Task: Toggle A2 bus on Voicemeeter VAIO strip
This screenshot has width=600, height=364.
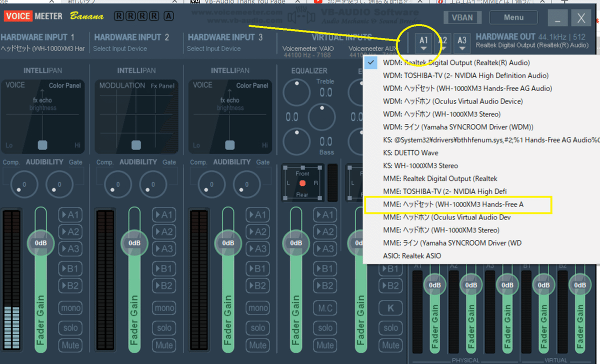Action: coord(325,232)
